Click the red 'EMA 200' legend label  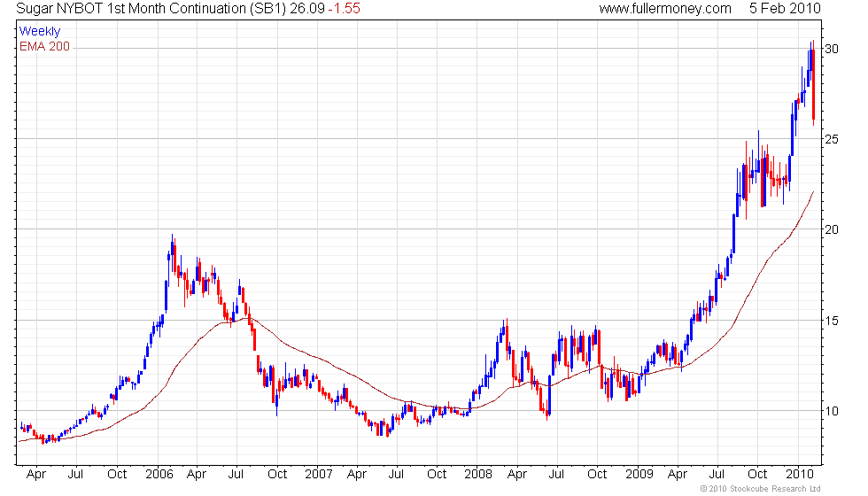[45, 46]
